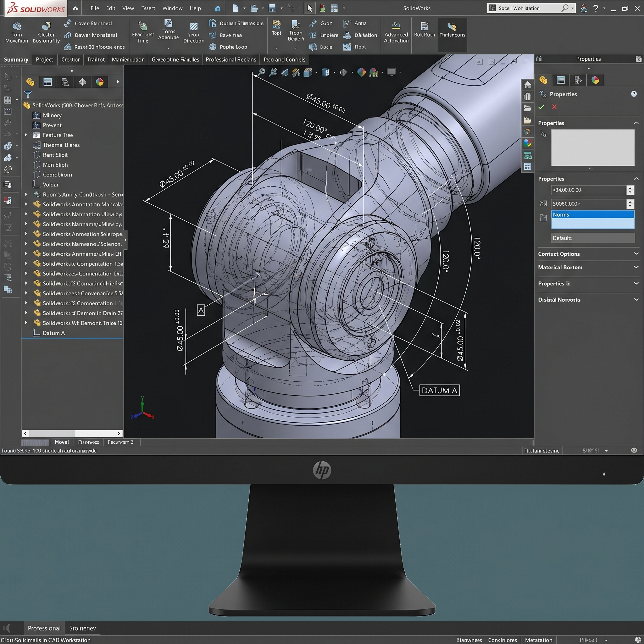The image size is (644, 644).
Task: Click the 34.00.00.00 input field
Action: 588,190
